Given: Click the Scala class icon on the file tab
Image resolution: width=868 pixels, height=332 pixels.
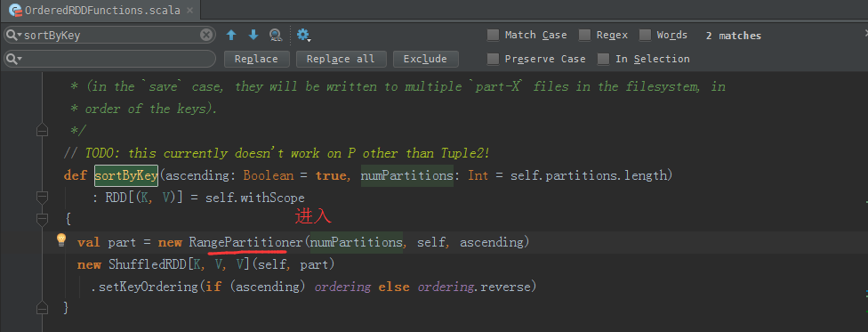Looking at the screenshot, I should click(15, 10).
